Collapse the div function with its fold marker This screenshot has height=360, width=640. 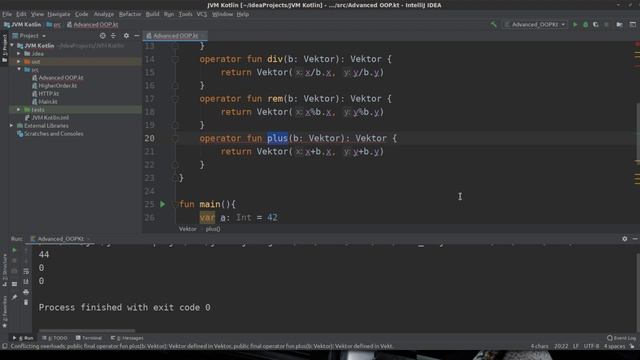175,59
